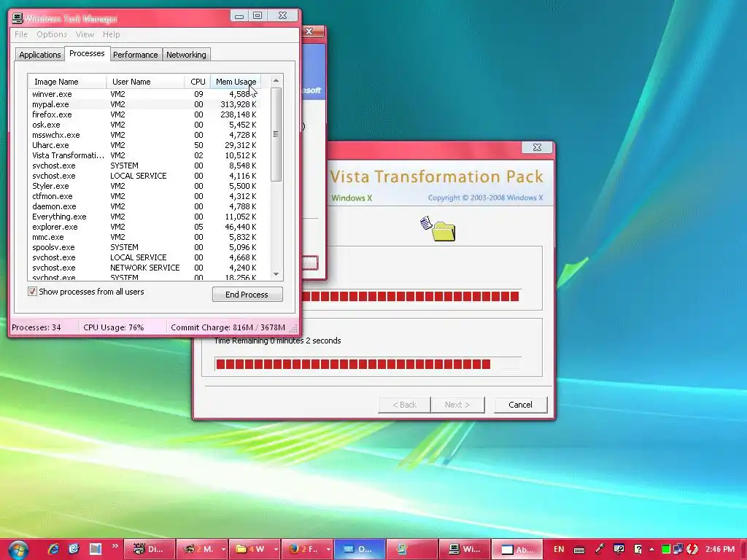Click the disabled Next button in installer
This screenshot has width=747, height=560.
457,405
